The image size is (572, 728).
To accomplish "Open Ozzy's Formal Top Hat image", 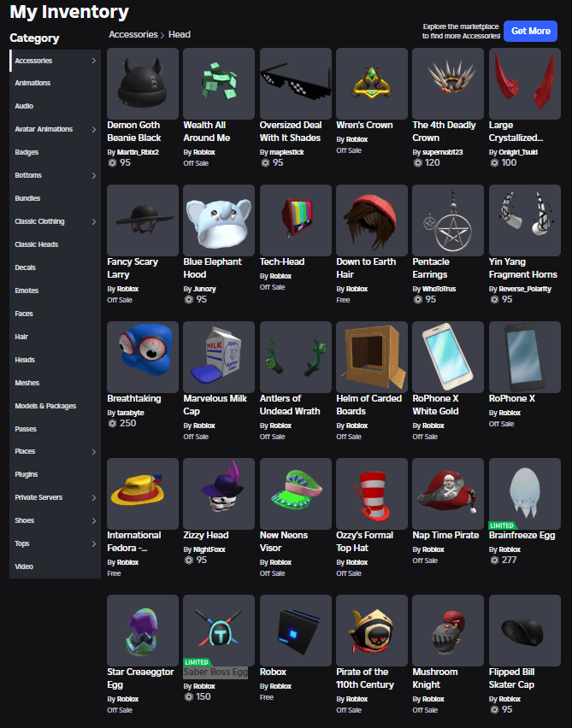I will (372, 494).
